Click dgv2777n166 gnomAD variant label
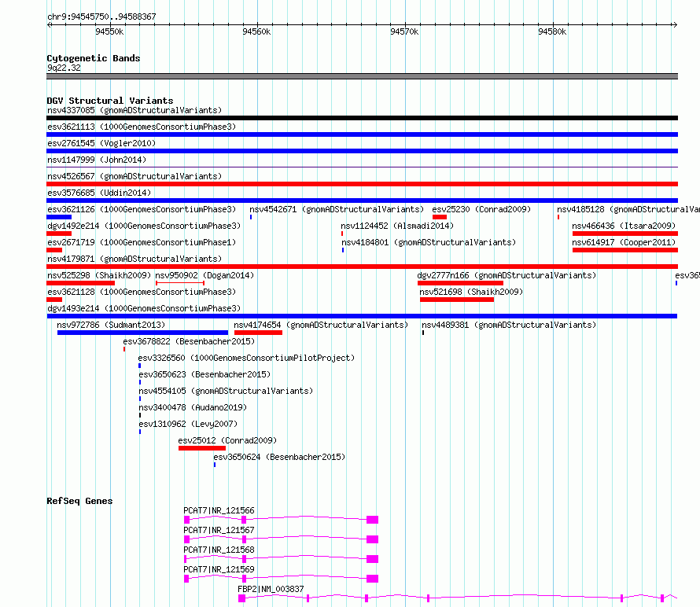Image resolution: width=700 pixels, height=607 pixels. click(x=507, y=275)
